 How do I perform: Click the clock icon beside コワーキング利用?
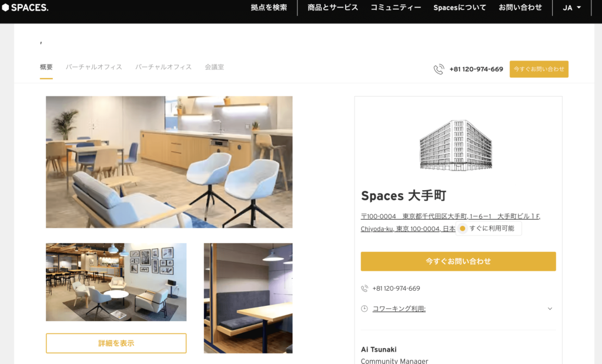(364, 309)
